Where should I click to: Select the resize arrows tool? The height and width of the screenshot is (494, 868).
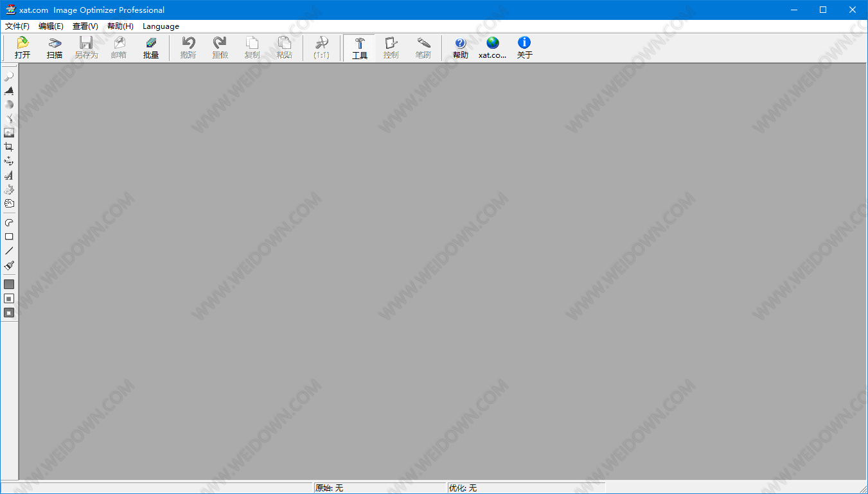[9, 161]
